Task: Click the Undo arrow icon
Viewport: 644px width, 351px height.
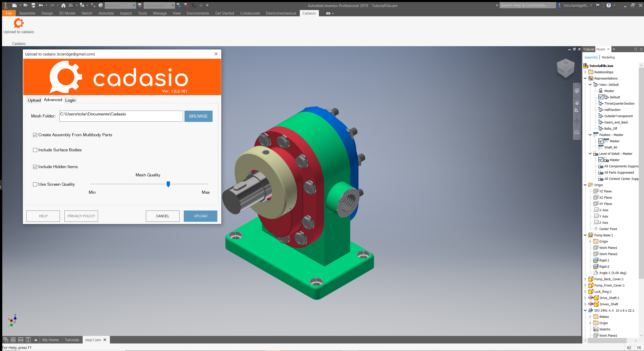Action: coord(41,5)
